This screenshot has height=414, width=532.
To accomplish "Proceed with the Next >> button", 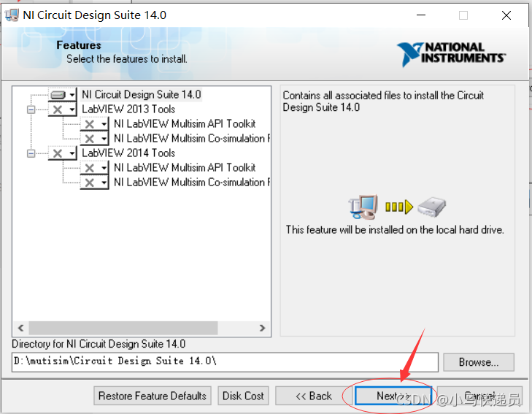I will pyautogui.click(x=393, y=396).
